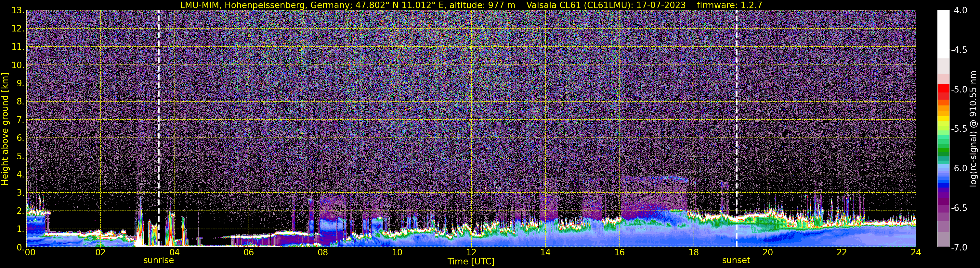Click the '10.' height tick label
This screenshot has height=268, width=980.
[x=18, y=65]
